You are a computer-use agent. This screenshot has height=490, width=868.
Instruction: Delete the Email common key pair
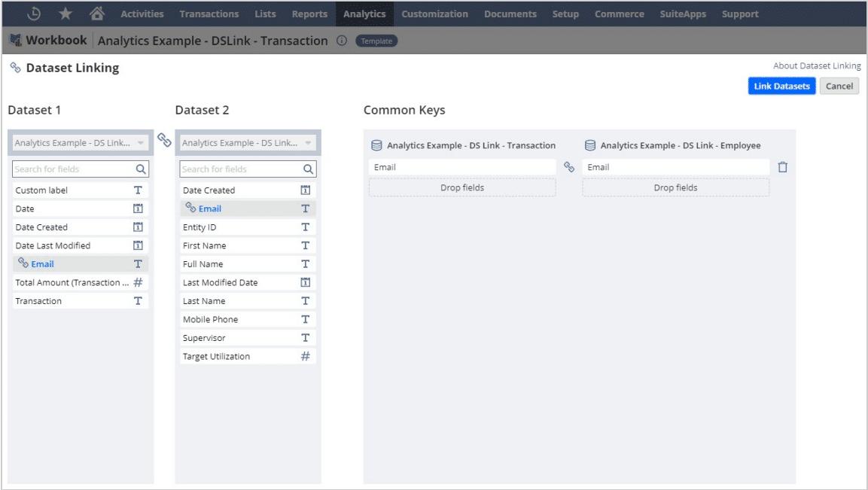(x=782, y=167)
